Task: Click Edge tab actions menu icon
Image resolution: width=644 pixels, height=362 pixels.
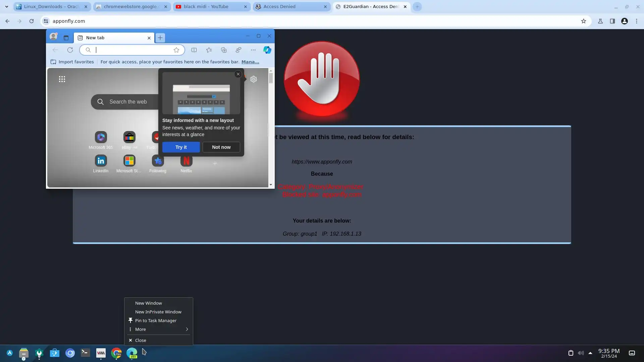Action: point(66,38)
